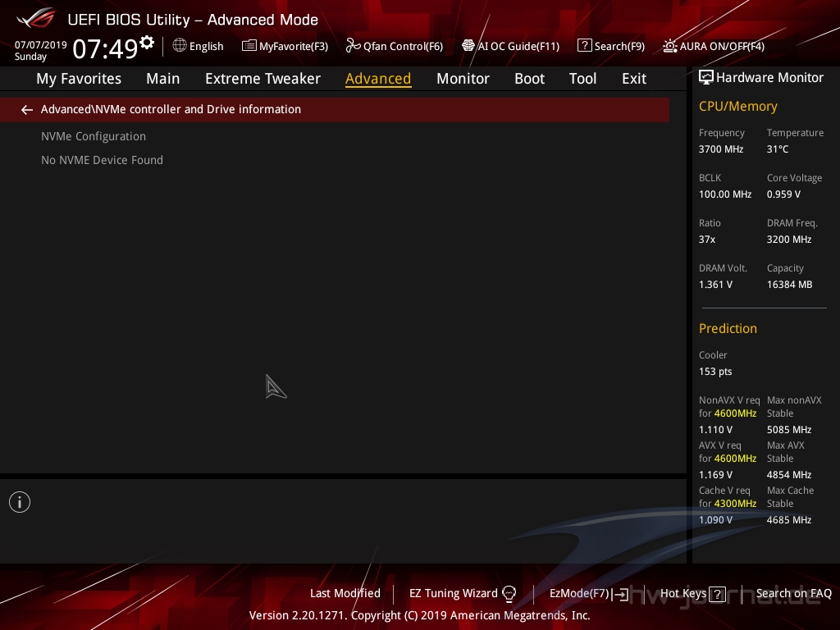Screen dimensions: 840x630
Task: Click the 16384 MB capacity value
Action: pyautogui.click(x=789, y=285)
